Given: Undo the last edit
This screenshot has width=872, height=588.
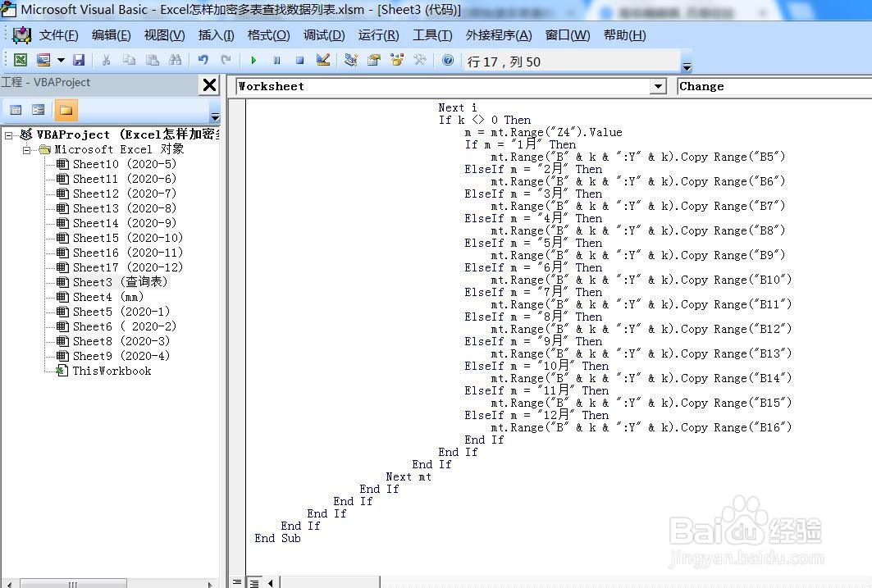Looking at the screenshot, I should (x=203, y=60).
